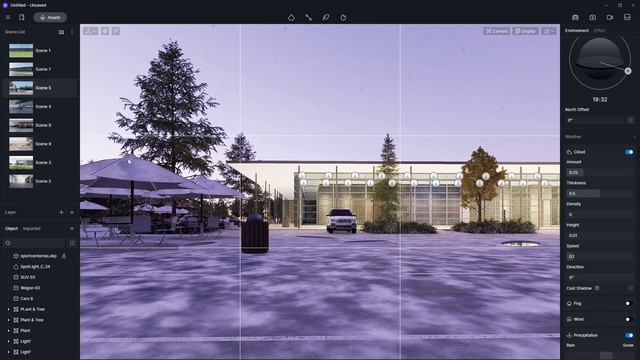Image resolution: width=640 pixels, height=360 pixels.
Task: Select Scene 4 thumbnail
Action: [x=21, y=107]
